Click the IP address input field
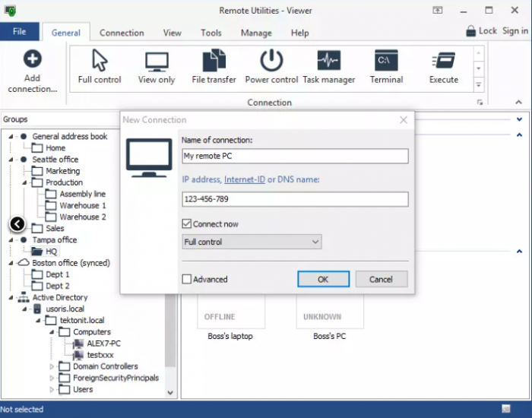Viewport: 532px width, 418px height. tap(295, 199)
